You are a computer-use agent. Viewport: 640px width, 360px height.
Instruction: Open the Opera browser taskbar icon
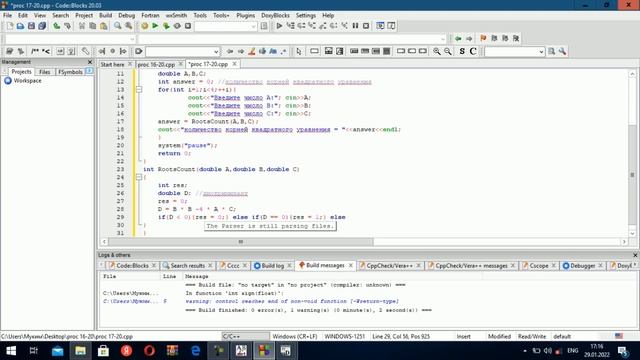click(149, 351)
